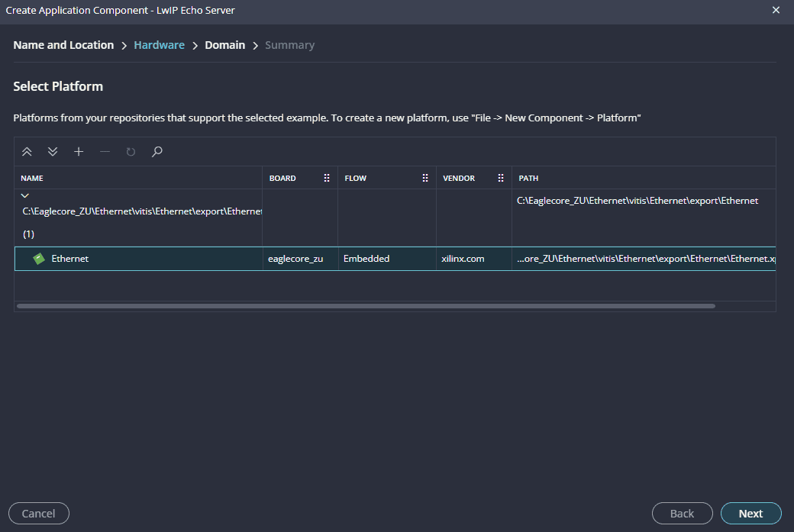Click the collapse all rows icon
The height and width of the screenshot is (532, 794).
(x=27, y=152)
